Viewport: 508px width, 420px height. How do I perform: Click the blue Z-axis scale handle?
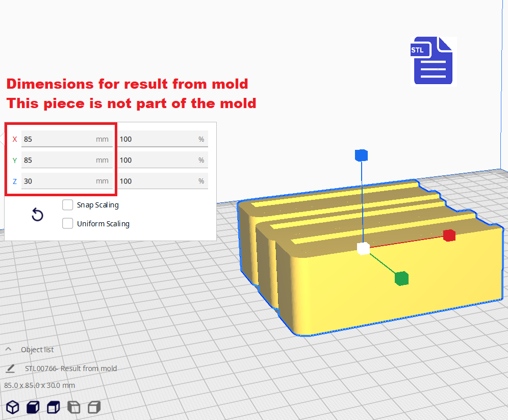pyautogui.click(x=361, y=155)
